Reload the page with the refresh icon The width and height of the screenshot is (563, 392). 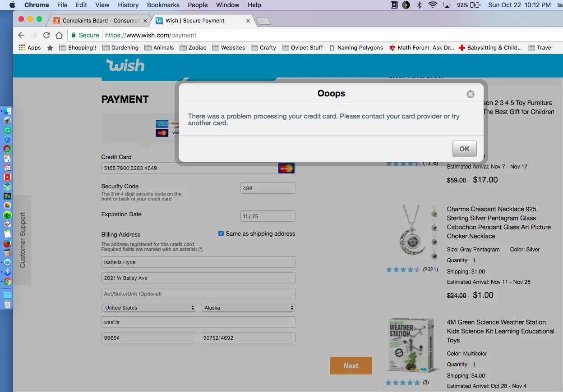click(x=46, y=35)
